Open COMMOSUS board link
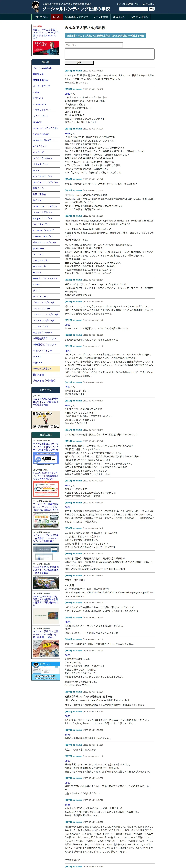The image size is (186, 868). (x=46, y=104)
